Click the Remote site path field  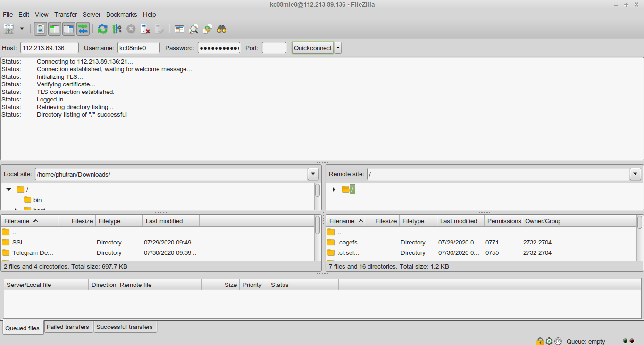[x=498, y=174]
